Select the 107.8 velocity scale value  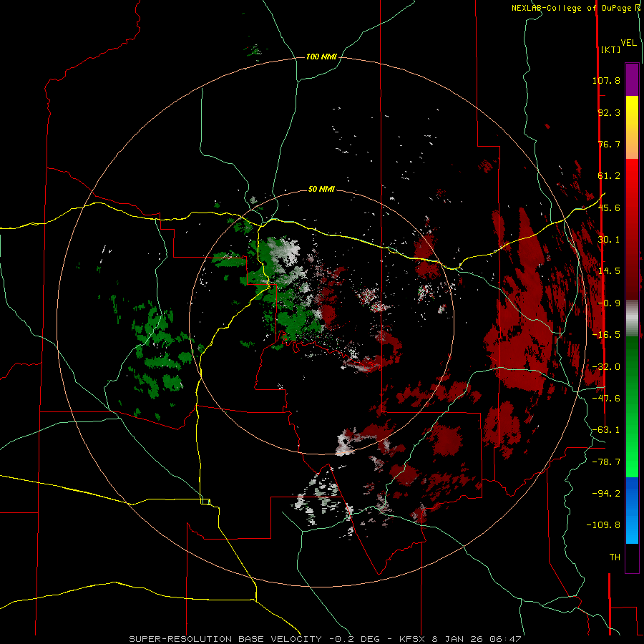[606, 80]
